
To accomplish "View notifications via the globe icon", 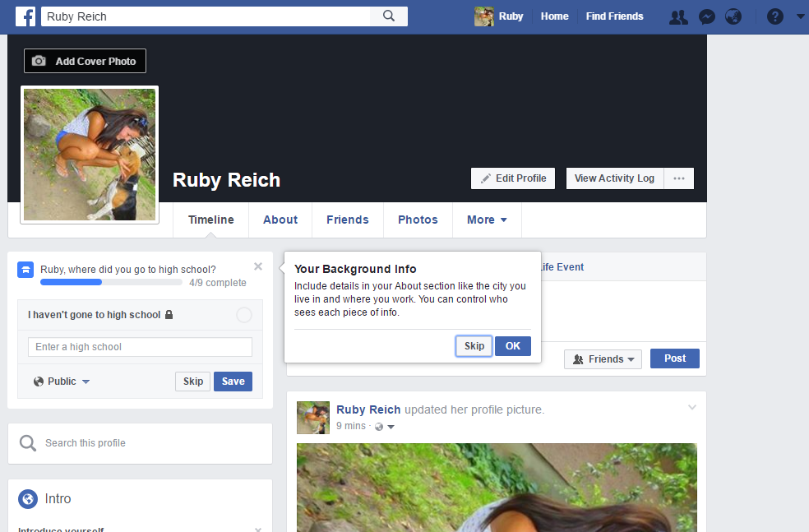I will point(733,16).
